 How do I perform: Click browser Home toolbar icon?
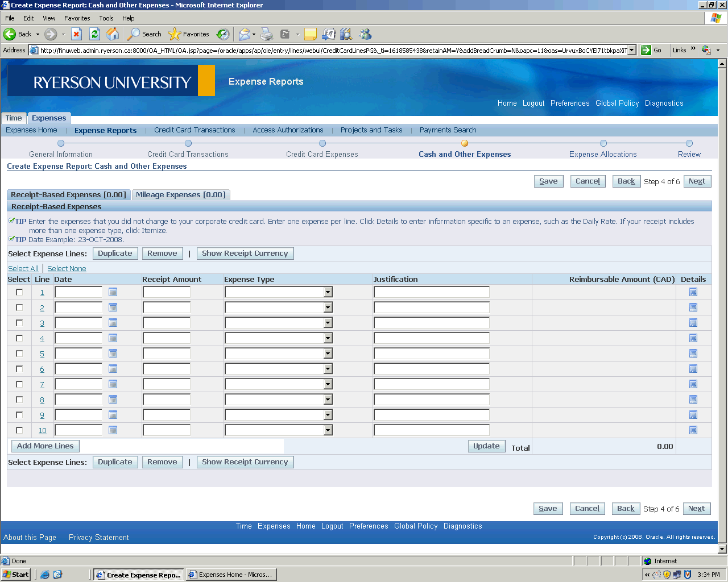[x=113, y=34]
